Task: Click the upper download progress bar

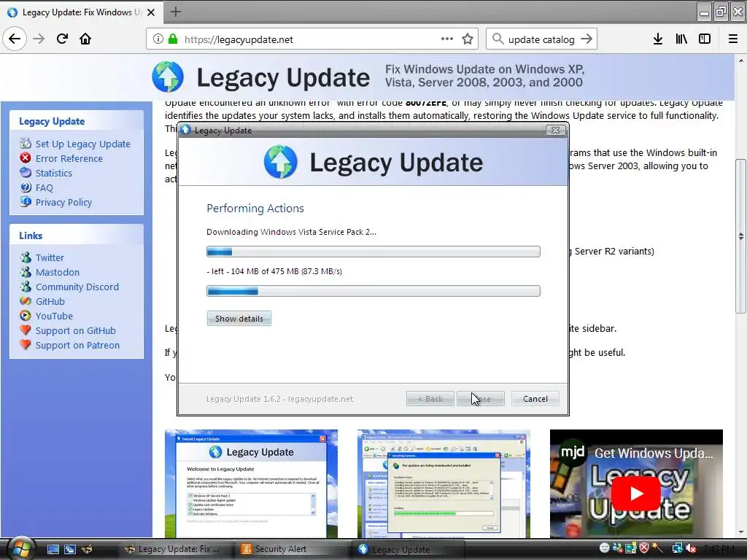Action: [373, 252]
